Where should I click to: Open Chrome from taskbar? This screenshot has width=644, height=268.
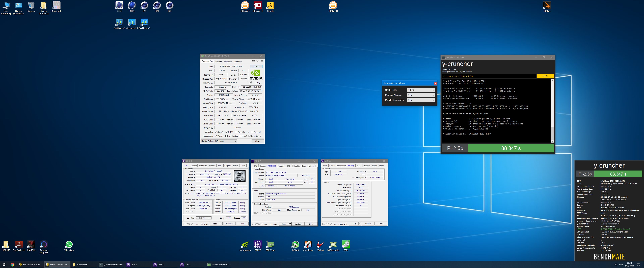(x=13, y=264)
